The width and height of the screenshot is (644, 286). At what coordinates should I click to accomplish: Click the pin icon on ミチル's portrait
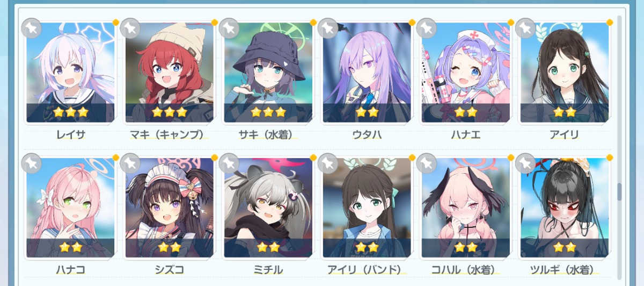[x=229, y=163]
